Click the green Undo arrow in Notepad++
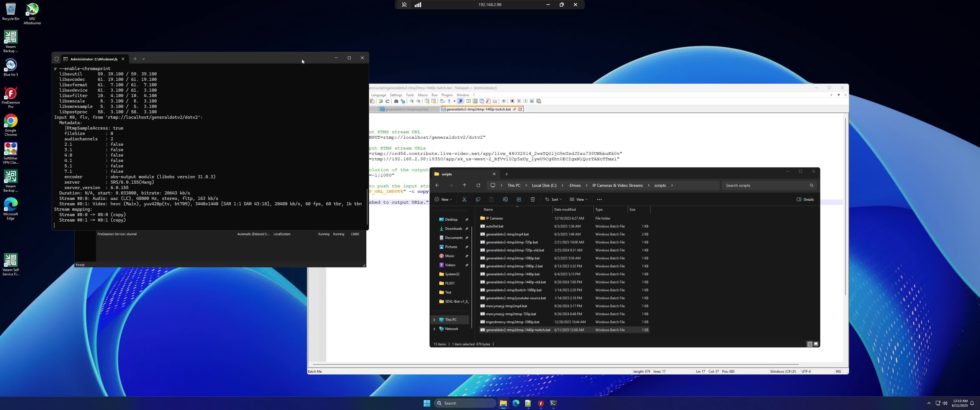Viewport: 980px width, 410px height. coord(381,101)
